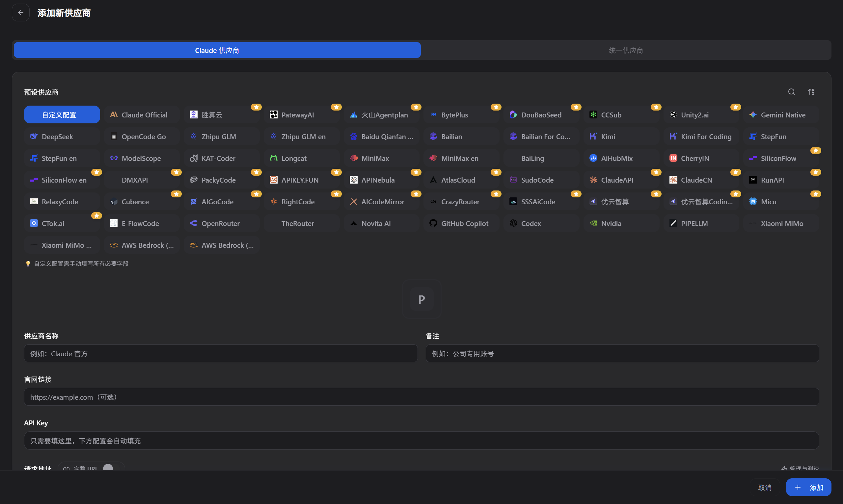Click the AtlasCloud triangle logo
This screenshot has width=843, height=504.
pyautogui.click(x=433, y=180)
